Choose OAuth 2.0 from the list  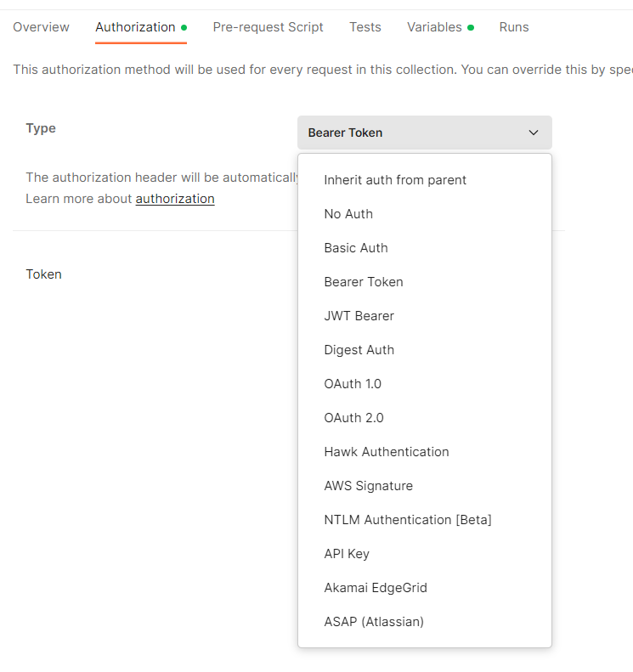coord(353,418)
